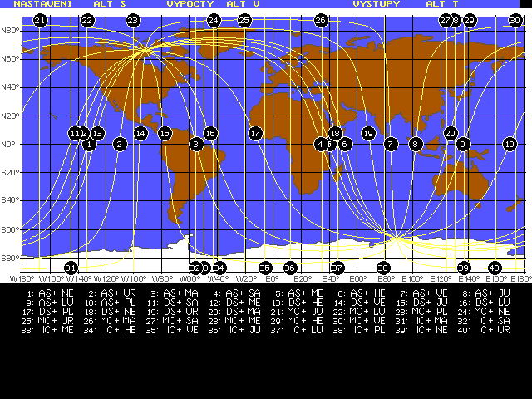Click the E0° longitude label
This screenshot has height=399, width=532.
point(272,278)
